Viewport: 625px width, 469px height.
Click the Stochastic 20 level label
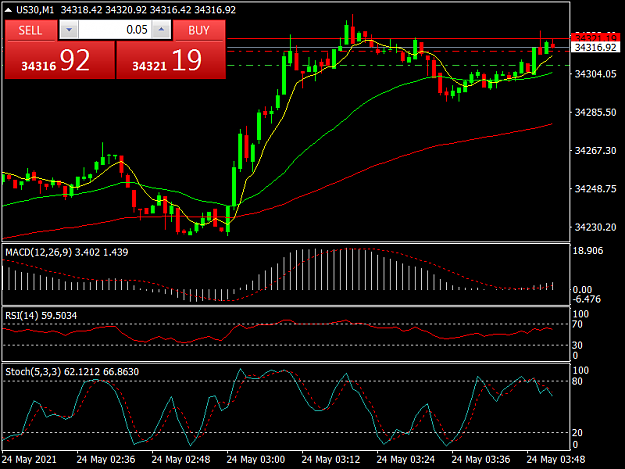pos(578,433)
